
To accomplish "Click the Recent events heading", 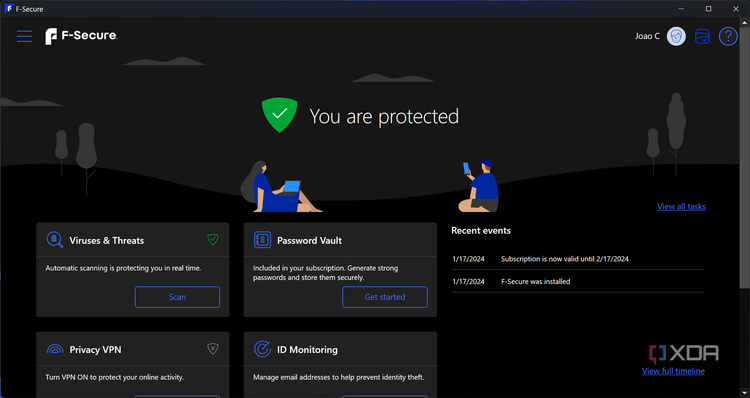I will coord(481,231).
